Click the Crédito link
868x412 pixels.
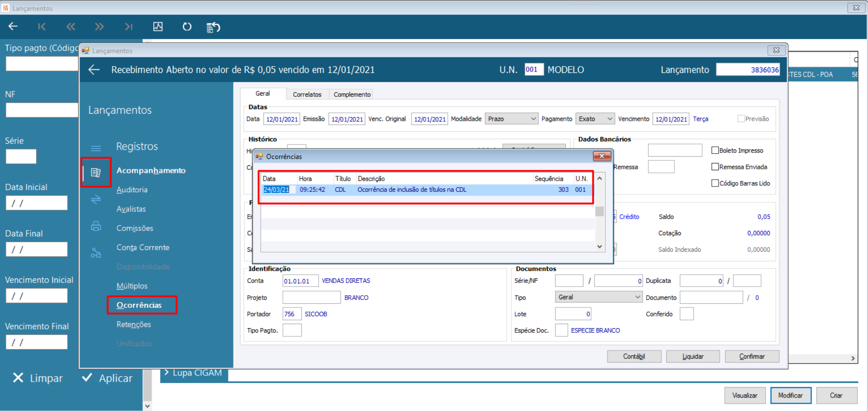coord(629,217)
